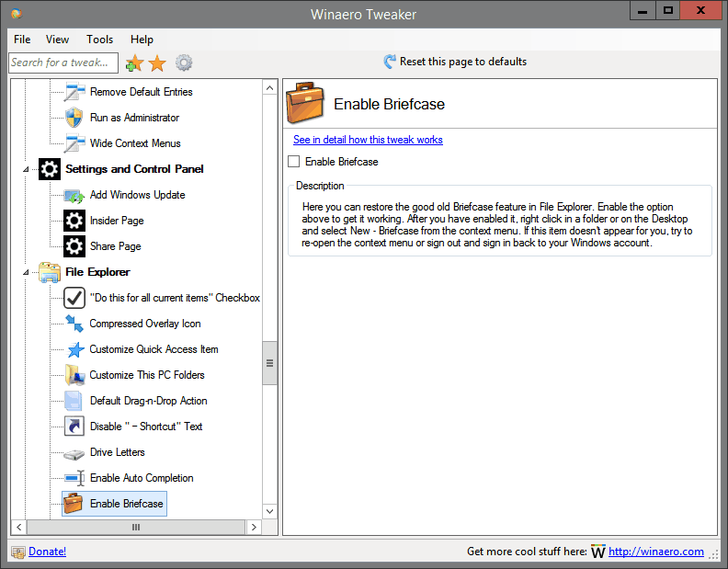This screenshot has width=728, height=569.
Task: Click the Reset page circular arrow icon
Action: 390,62
